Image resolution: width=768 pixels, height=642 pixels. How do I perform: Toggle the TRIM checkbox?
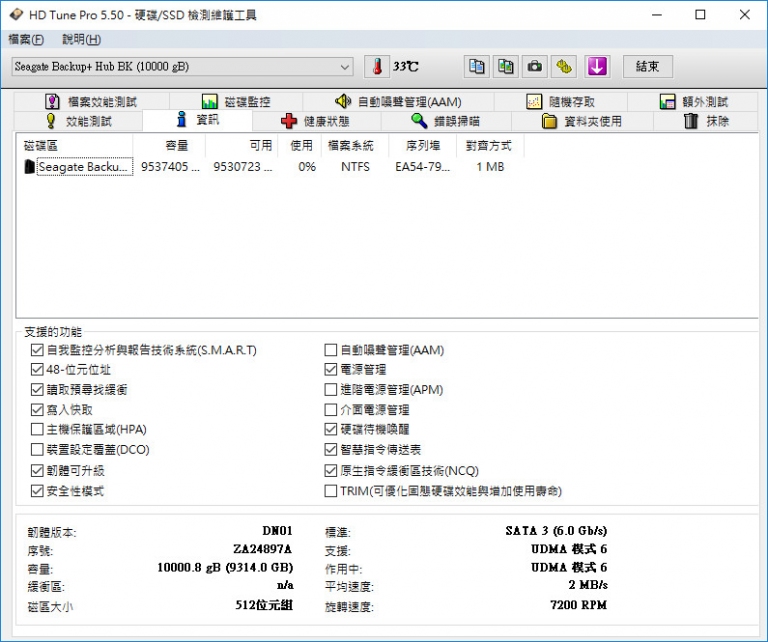(x=331, y=491)
